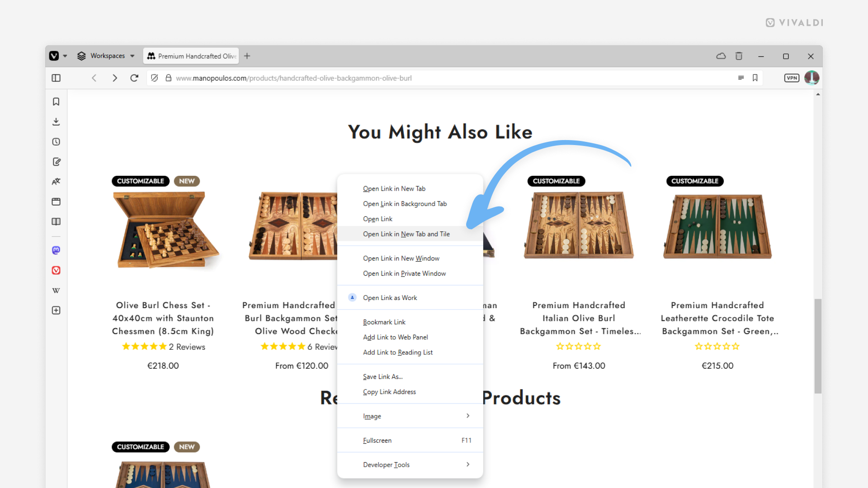
Task: Select the Premium Handcrafted Olive tab
Action: 192,56
